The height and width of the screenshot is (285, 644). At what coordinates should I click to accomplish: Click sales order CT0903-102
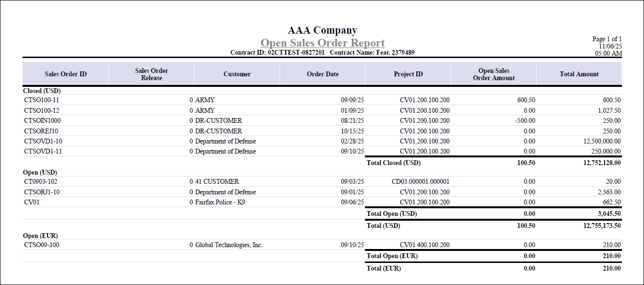[41, 182]
